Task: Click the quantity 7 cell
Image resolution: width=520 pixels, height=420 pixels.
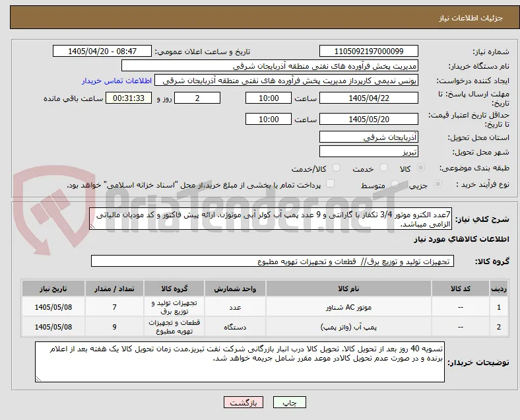Action: pos(114,307)
